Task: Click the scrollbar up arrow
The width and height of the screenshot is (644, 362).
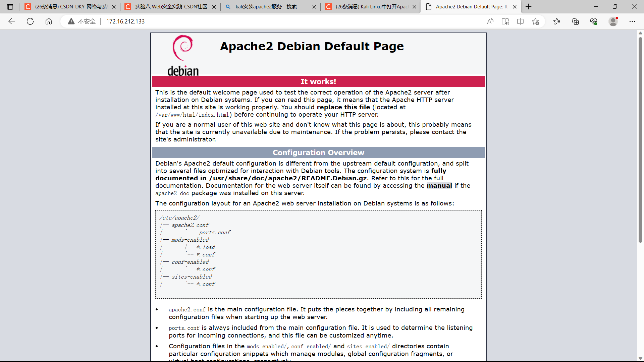Action: 640,33
